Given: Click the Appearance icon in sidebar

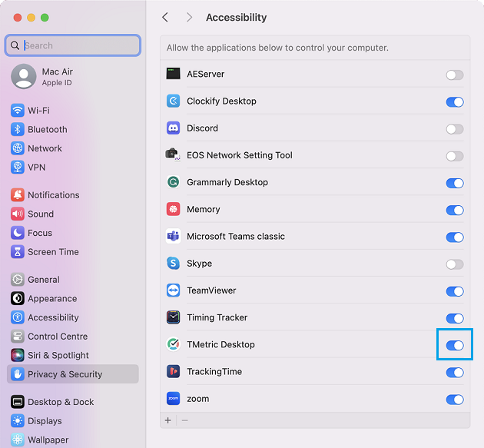Looking at the screenshot, I should click(x=18, y=298).
